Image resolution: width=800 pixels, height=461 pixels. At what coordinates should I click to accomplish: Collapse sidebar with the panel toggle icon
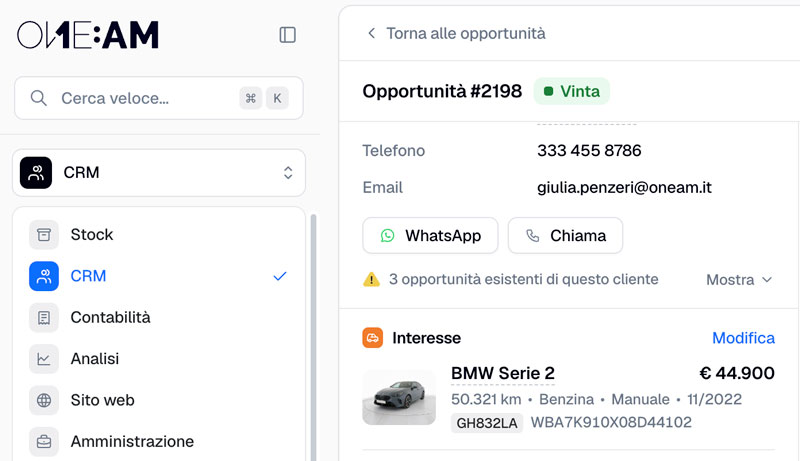[288, 35]
